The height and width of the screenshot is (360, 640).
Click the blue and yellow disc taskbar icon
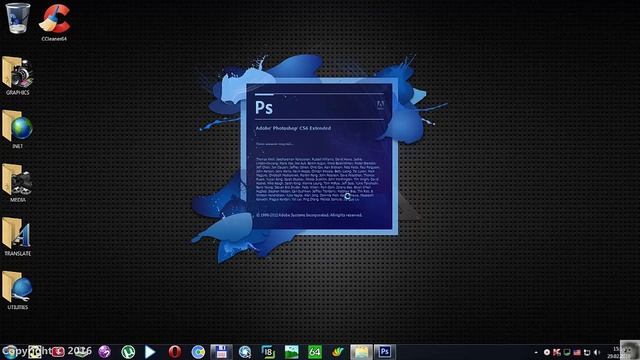point(198,351)
